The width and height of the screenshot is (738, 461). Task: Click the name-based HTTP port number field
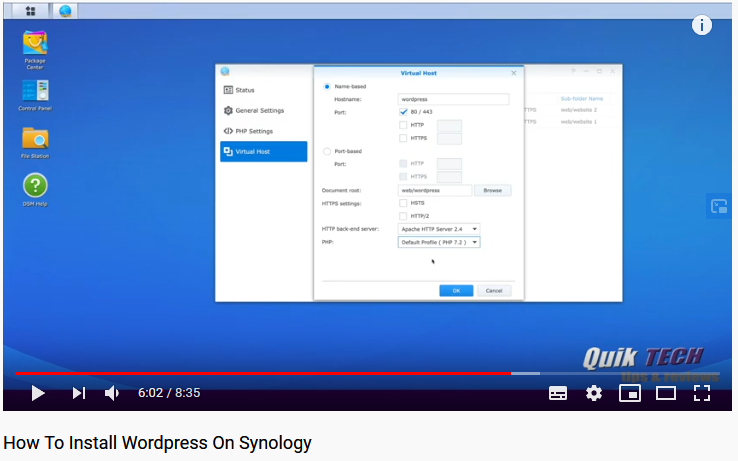(449, 126)
